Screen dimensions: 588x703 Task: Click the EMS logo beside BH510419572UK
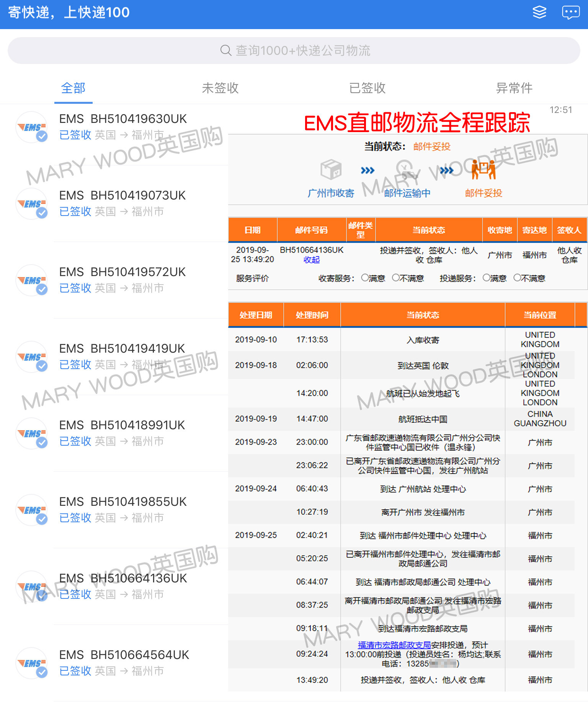pos(32,280)
